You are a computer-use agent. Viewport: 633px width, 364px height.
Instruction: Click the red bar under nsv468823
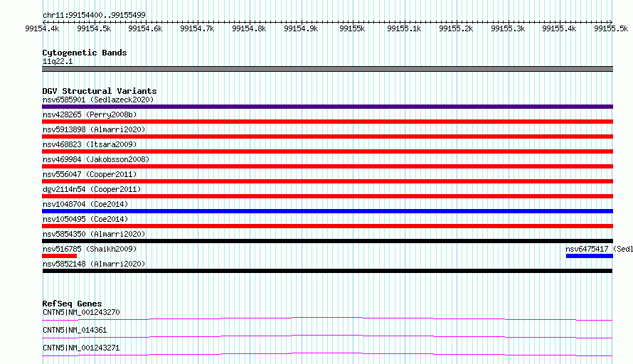tap(327, 151)
